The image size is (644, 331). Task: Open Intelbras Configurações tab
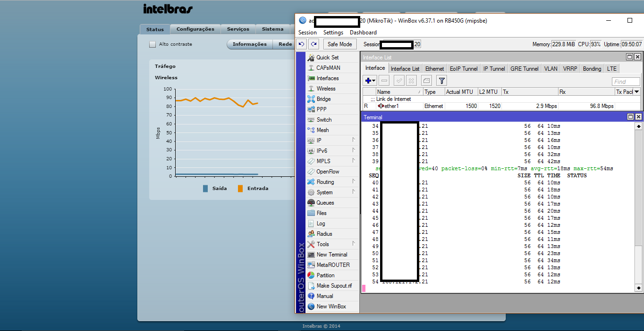[x=195, y=29]
